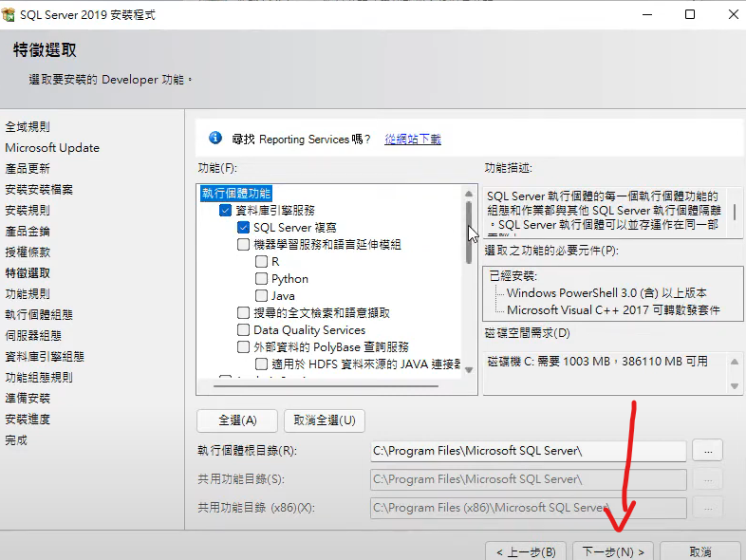Click feature list horizontal scrollbar
The image size is (746, 560).
pos(326,386)
